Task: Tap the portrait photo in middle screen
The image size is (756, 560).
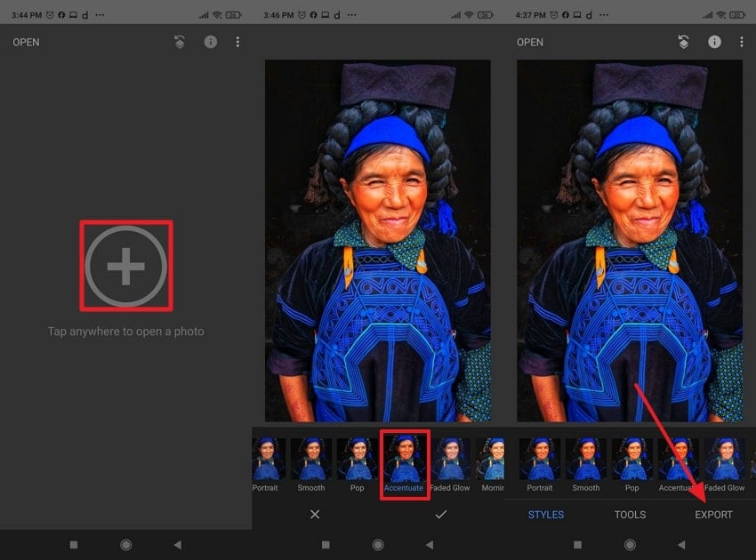Action: click(x=378, y=241)
